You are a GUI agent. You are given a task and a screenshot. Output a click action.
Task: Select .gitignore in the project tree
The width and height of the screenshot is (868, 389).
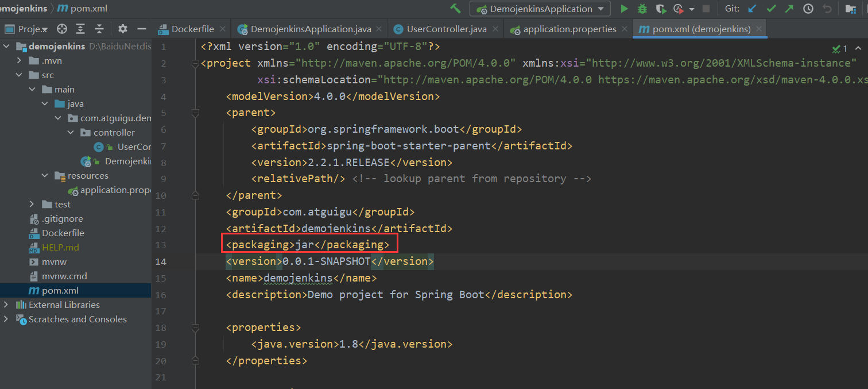56,219
